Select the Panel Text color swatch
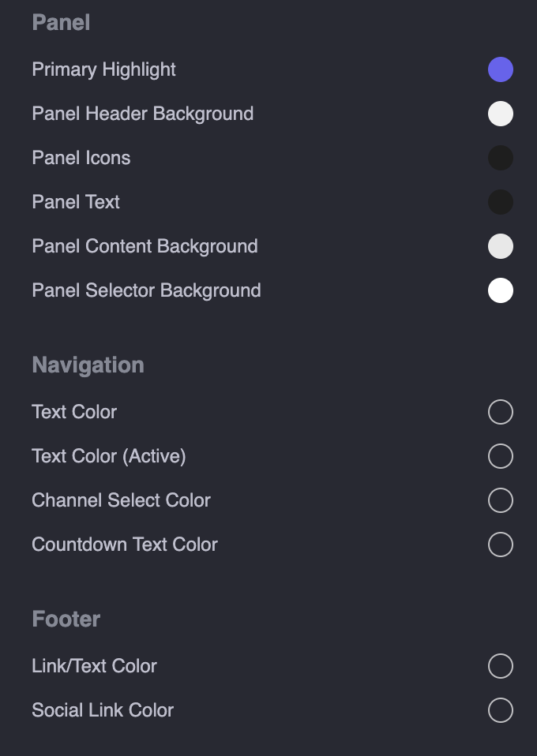The width and height of the screenshot is (537, 756). click(501, 202)
